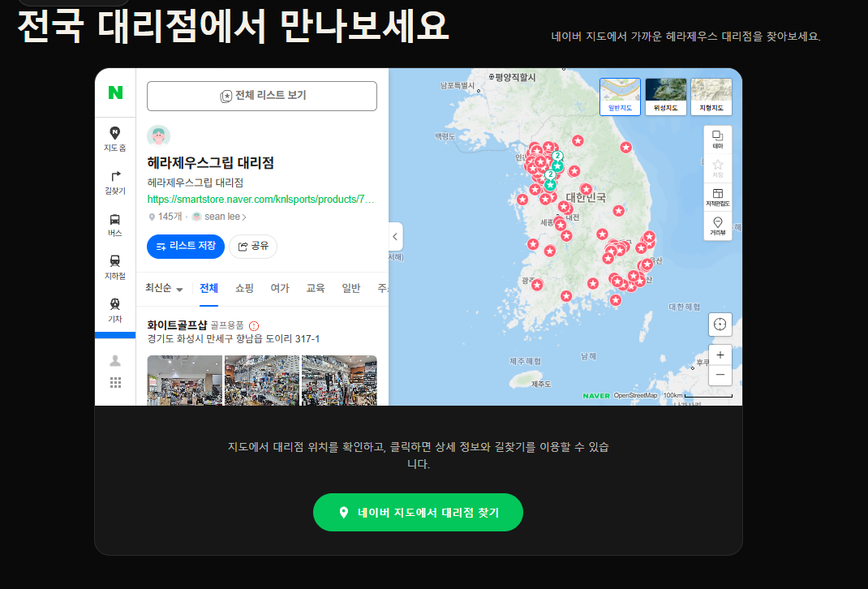868x589 pixels.
Task: Click the blue 리스트 저장 button
Action: pos(186,247)
